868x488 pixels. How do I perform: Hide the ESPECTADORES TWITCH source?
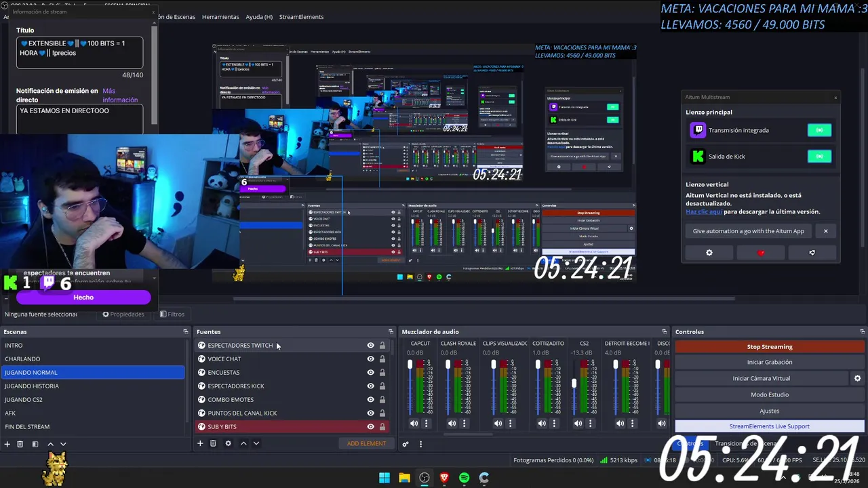(370, 345)
